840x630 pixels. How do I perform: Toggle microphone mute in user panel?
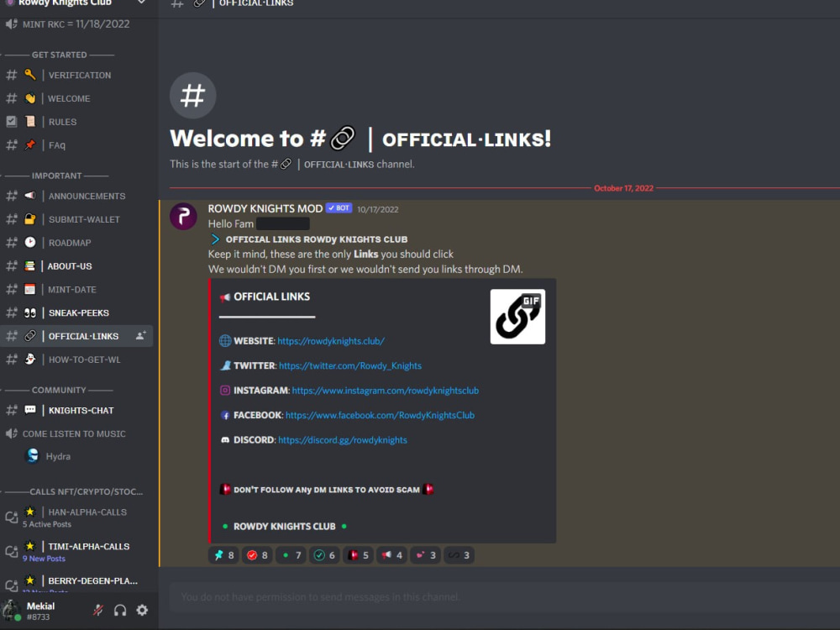coord(98,610)
